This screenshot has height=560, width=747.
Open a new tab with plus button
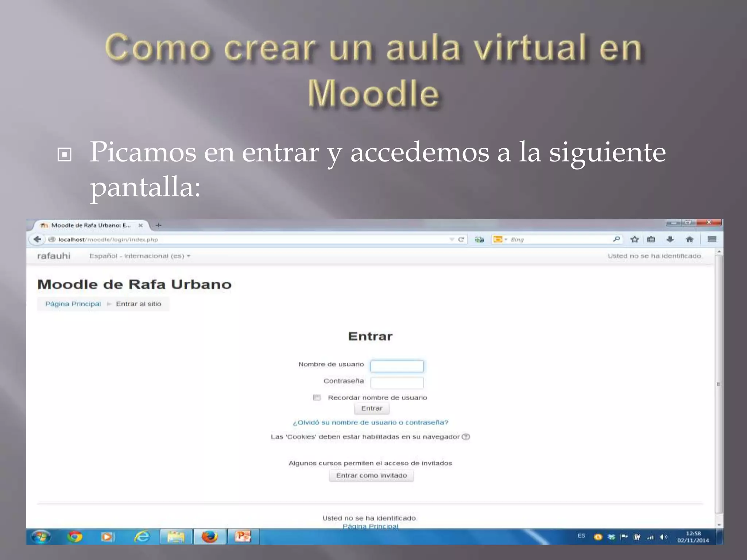click(158, 225)
